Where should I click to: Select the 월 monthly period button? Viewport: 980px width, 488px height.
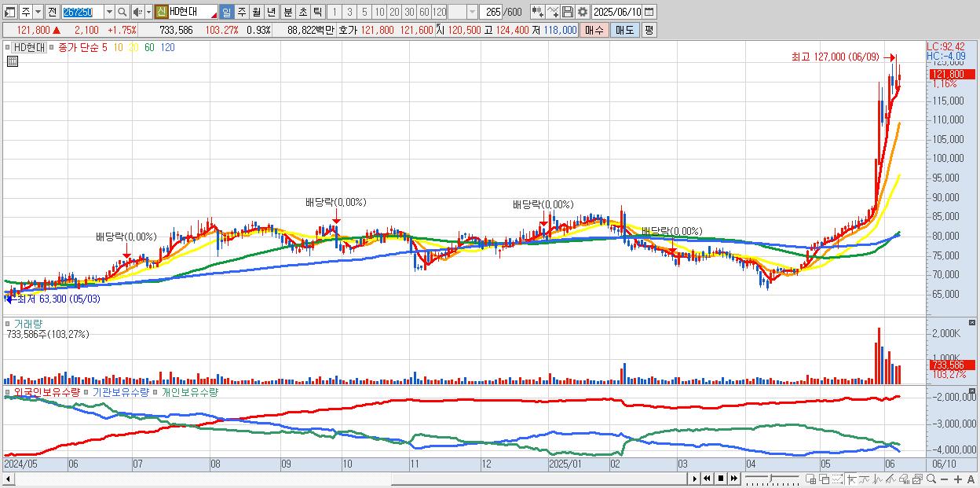[257, 12]
